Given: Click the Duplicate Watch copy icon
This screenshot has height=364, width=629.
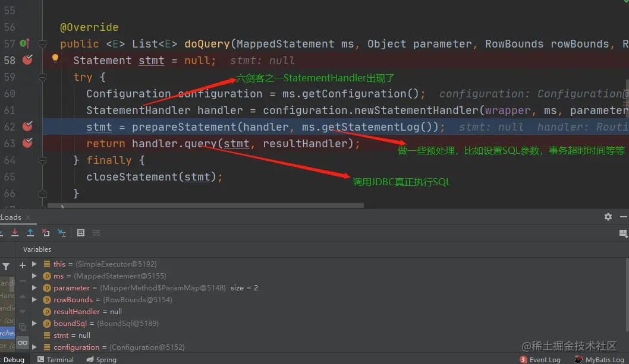Looking at the screenshot, I should (x=23, y=327).
